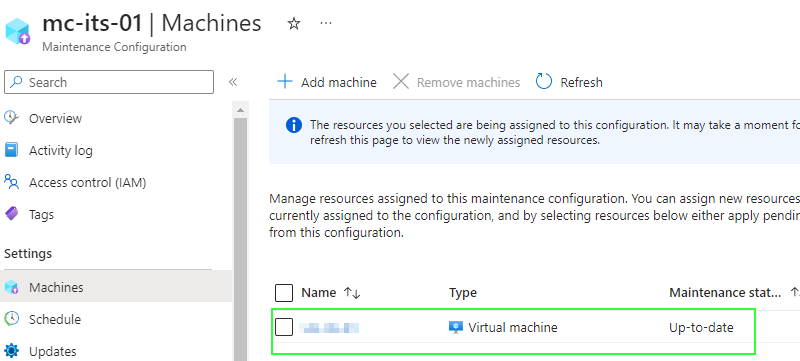Screen dimensions: 800x361
Task: Click Add machine button
Action: tap(327, 82)
